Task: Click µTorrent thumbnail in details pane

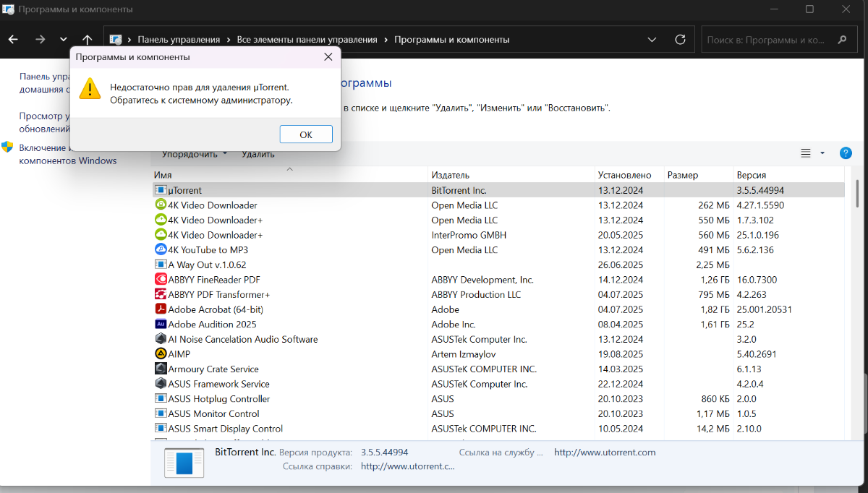Action: tap(184, 463)
